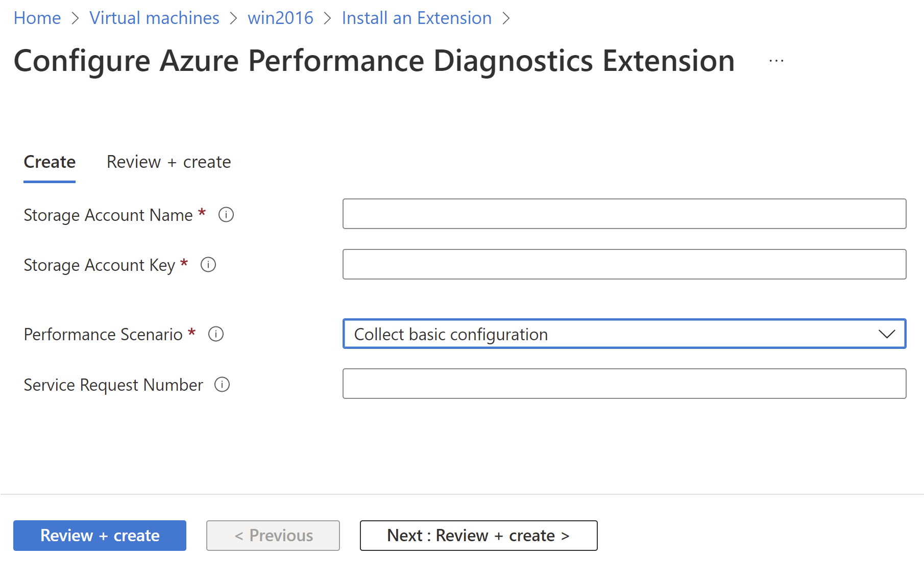
Task: Click the Performance Scenario label
Action: click(x=103, y=335)
